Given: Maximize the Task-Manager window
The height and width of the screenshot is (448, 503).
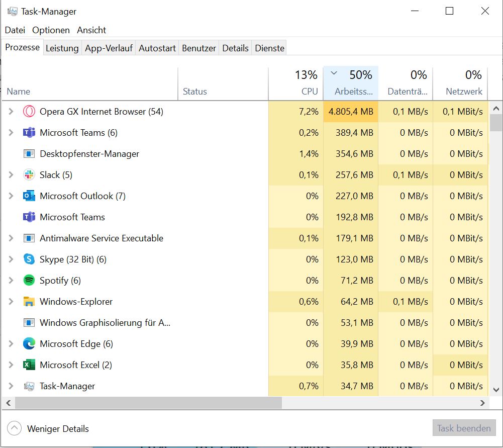Looking at the screenshot, I should point(450,11).
